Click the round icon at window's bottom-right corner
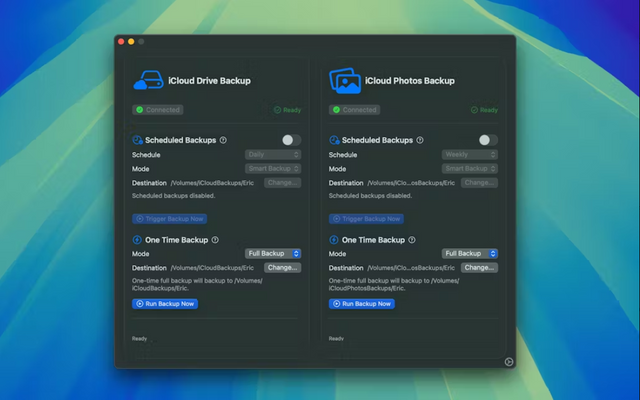The height and width of the screenshot is (400, 640). click(x=509, y=362)
